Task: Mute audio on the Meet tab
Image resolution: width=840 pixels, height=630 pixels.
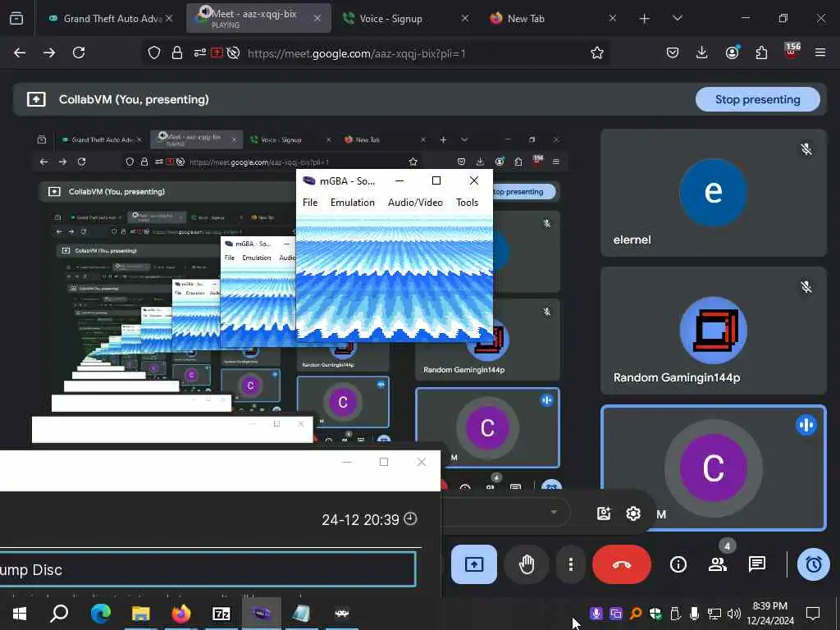Action: click(x=205, y=13)
